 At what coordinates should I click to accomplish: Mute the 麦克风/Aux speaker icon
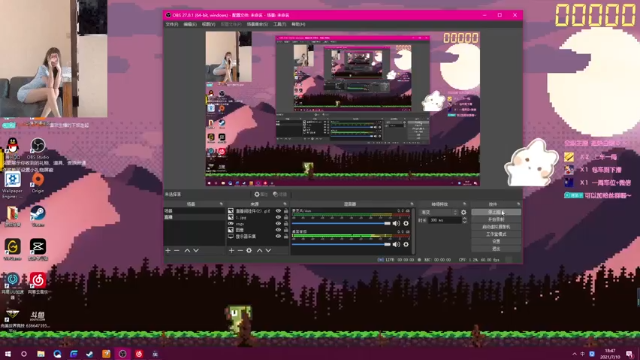(396, 223)
